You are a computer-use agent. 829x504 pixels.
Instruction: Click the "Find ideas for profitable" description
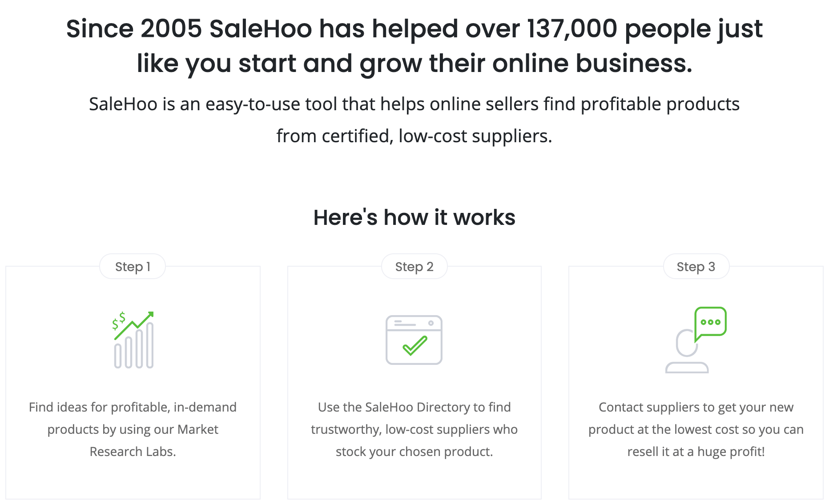133,407
